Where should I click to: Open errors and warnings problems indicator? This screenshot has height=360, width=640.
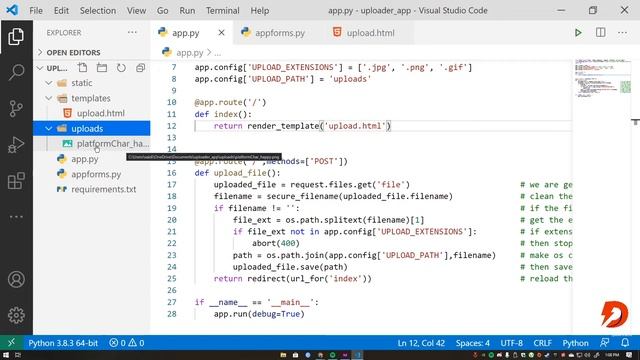click(127, 343)
